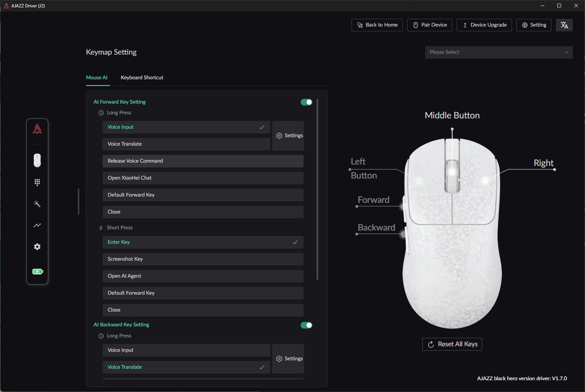Click the driver version V1.7.0 text

(522, 378)
